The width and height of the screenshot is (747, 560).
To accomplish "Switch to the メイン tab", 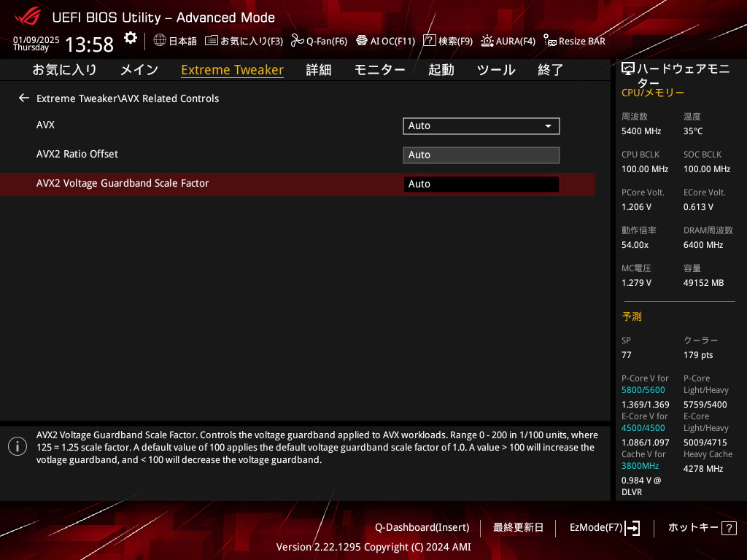I will point(139,70).
